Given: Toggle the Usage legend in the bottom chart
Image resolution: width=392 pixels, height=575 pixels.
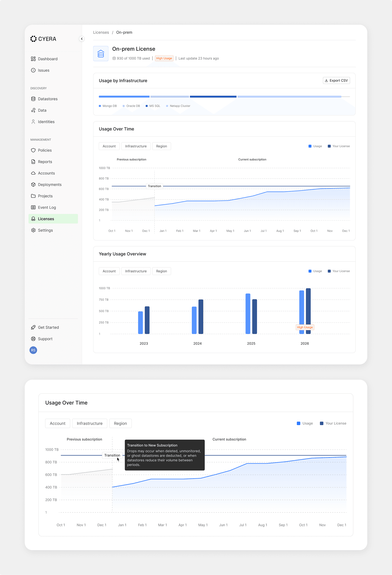Looking at the screenshot, I should pyautogui.click(x=305, y=423).
